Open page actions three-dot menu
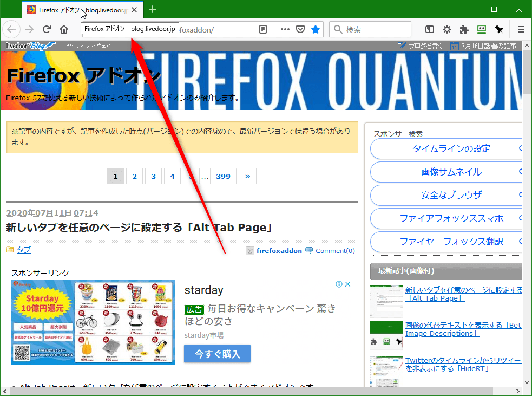The image size is (532, 396). pyautogui.click(x=285, y=29)
